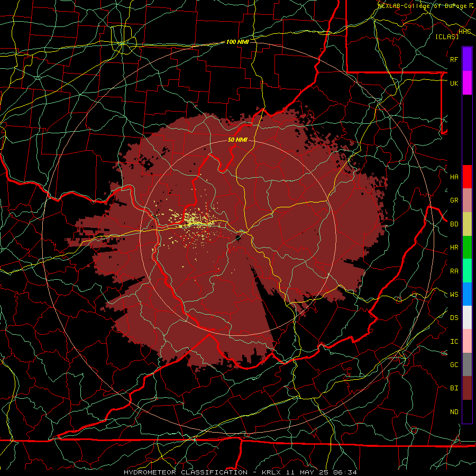
Task: Choose the DS white legend swatch
Action: 467,317
